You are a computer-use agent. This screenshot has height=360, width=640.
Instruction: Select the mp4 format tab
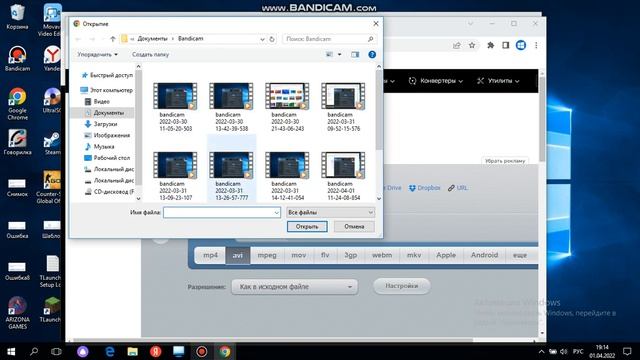point(210,255)
